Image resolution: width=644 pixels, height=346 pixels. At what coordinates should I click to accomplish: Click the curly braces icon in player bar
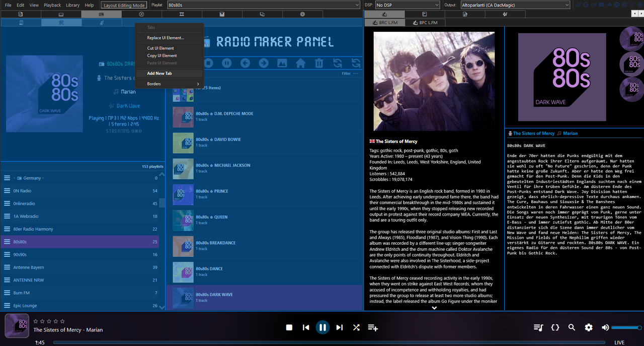coord(555,327)
